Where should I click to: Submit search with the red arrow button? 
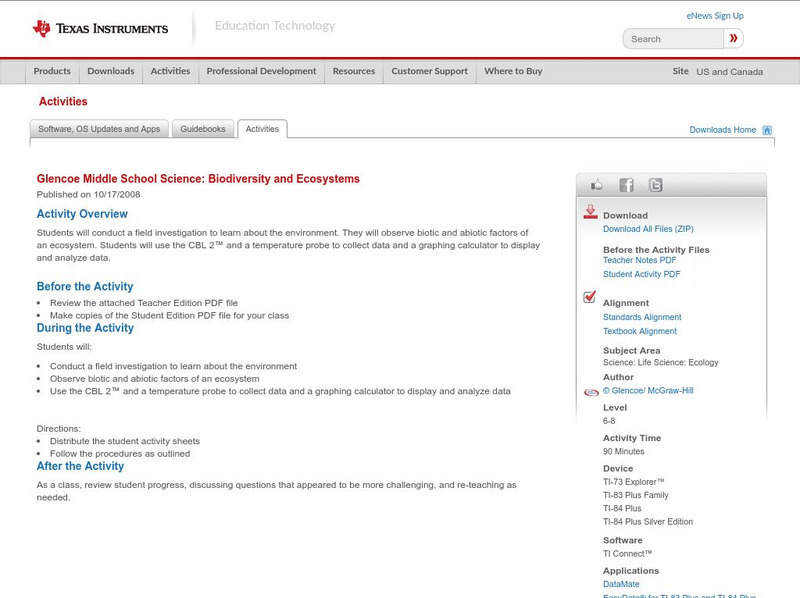[x=734, y=38]
